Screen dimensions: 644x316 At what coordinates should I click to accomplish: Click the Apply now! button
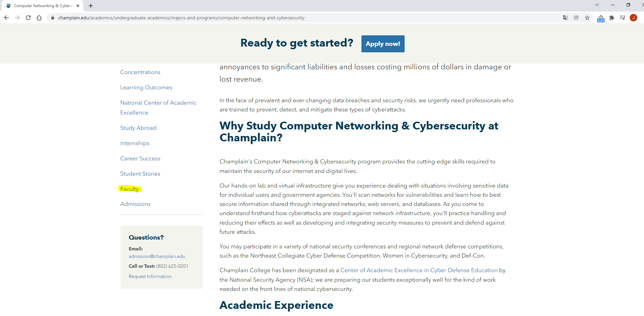click(x=383, y=44)
